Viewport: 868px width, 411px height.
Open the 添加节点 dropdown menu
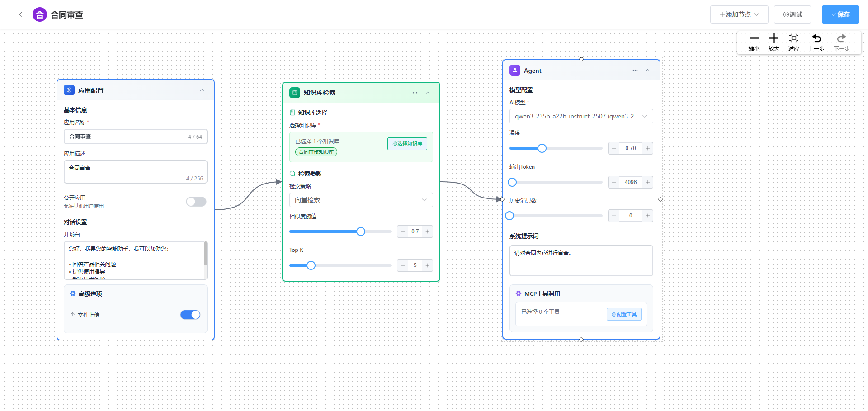[x=739, y=14]
